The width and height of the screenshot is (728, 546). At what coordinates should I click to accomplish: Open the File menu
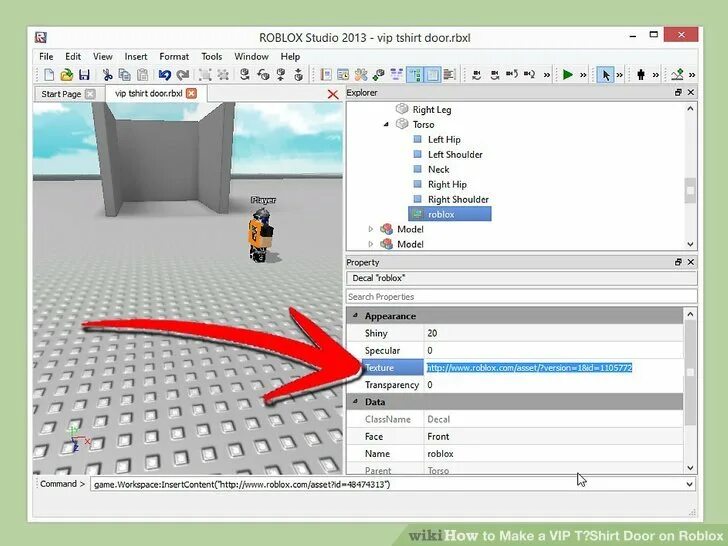(x=46, y=57)
